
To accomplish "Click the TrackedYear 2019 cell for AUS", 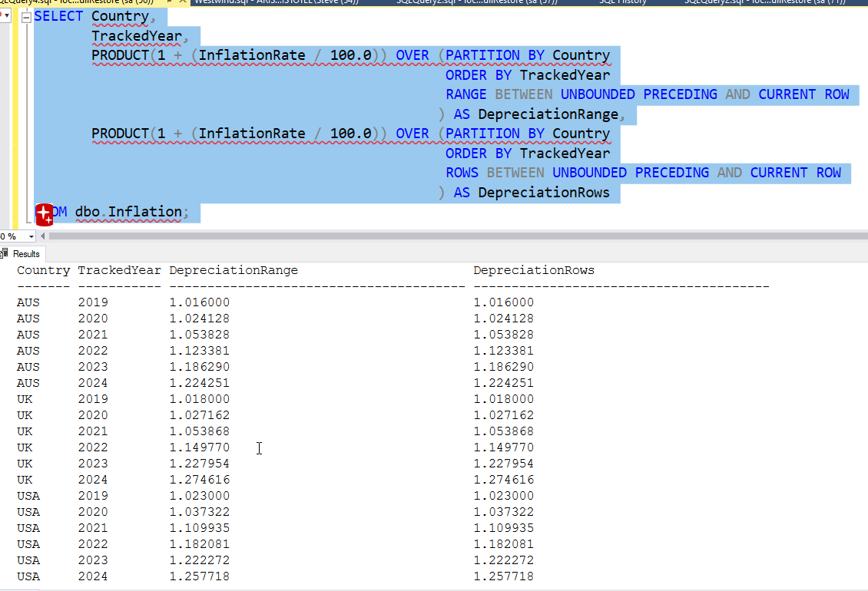I will click(93, 302).
